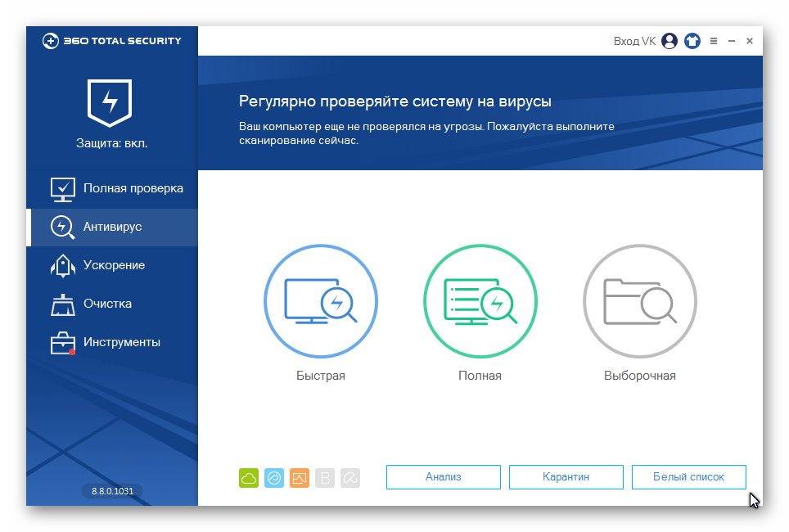Click the version number 8.8.0.1031
The height and width of the screenshot is (532, 789).
[x=112, y=491]
